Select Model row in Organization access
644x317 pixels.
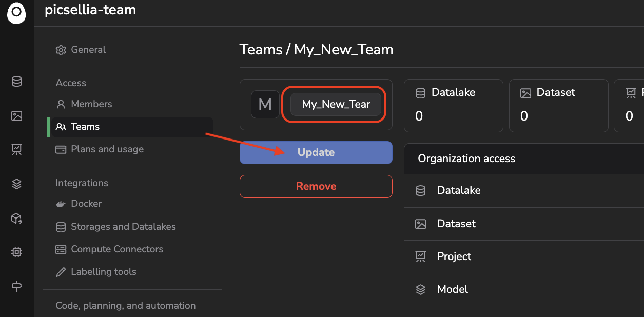click(x=524, y=289)
